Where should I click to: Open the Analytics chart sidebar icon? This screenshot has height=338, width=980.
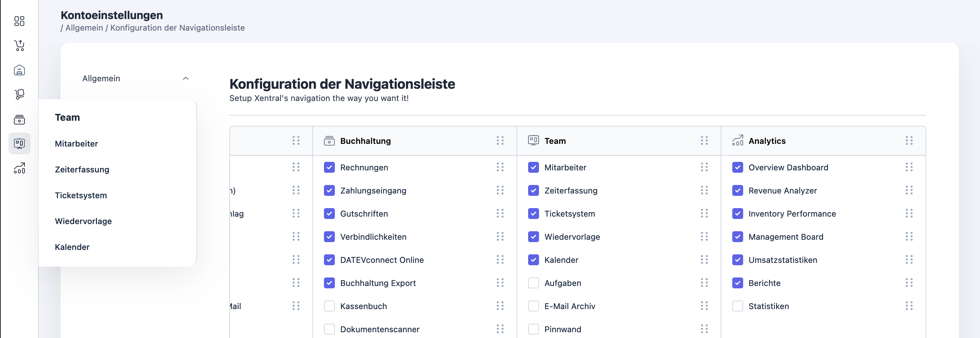(x=19, y=168)
